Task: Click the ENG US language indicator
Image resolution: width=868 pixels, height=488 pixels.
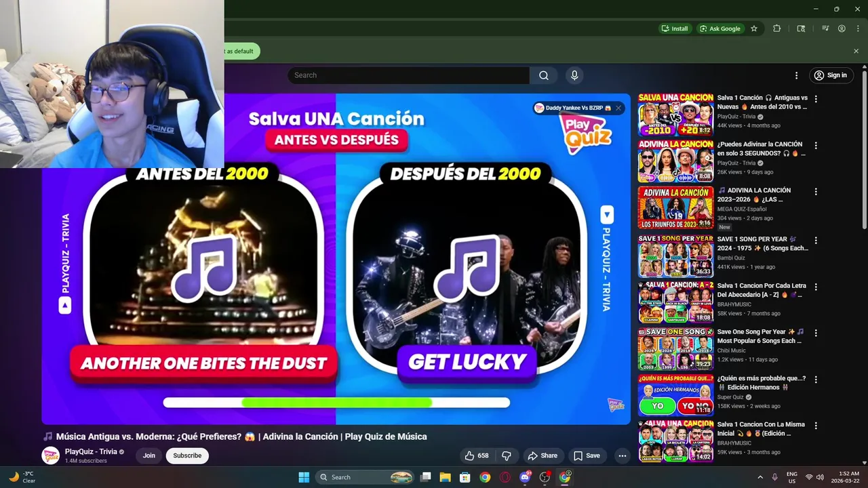Action: tap(791, 477)
